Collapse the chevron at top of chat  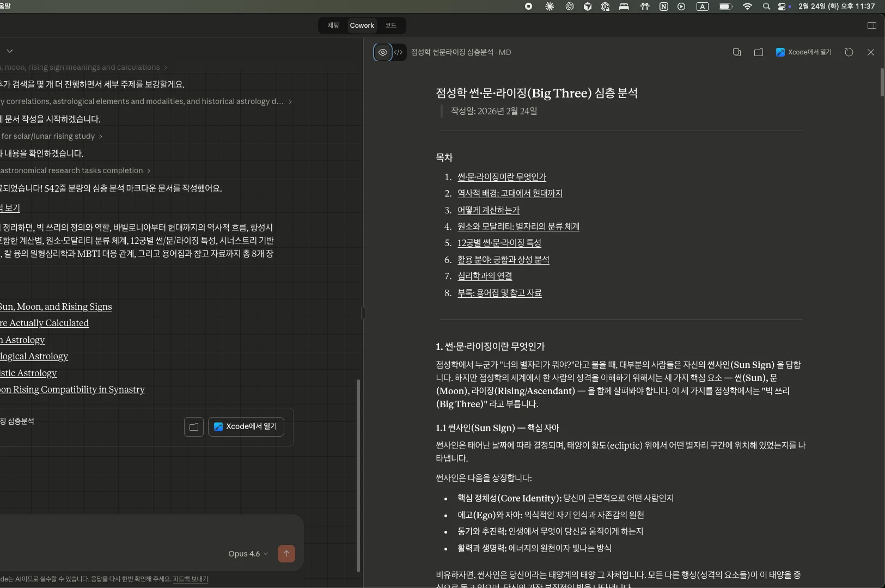click(x=10, y=51)
